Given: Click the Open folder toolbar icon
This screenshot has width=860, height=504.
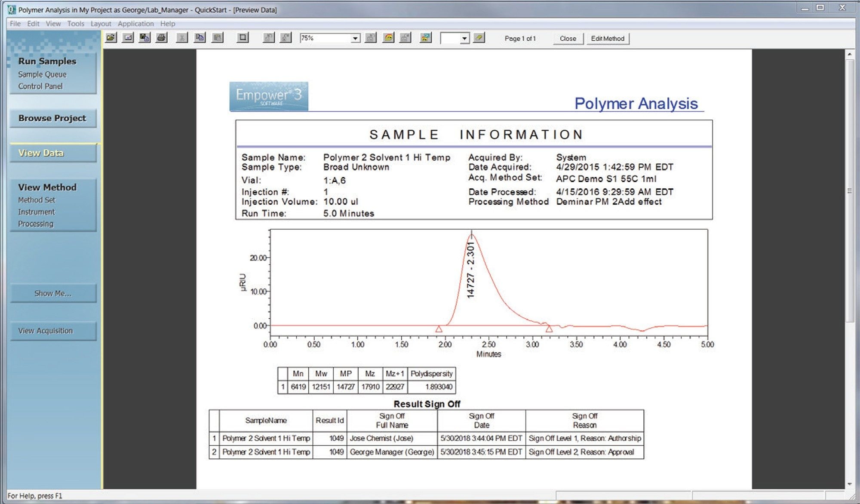Looking at the screenshot, I should (x=111, y=38).
